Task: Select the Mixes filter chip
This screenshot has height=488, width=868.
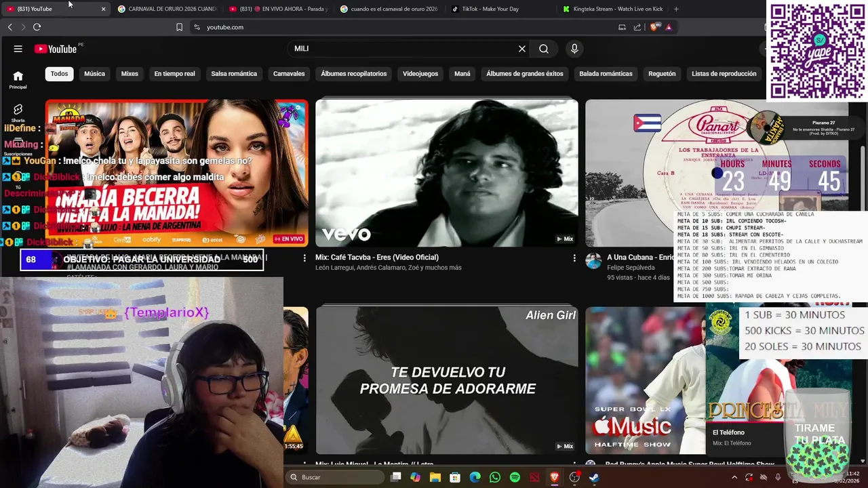Action: tap(130, 74)
